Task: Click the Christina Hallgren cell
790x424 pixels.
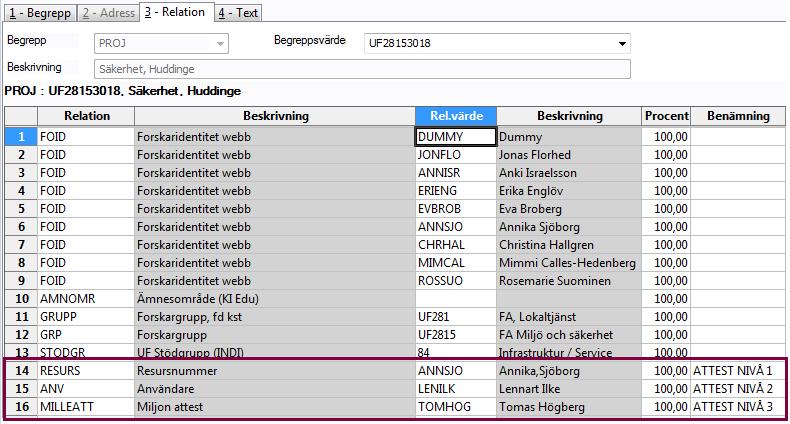Action: (569, 245)
